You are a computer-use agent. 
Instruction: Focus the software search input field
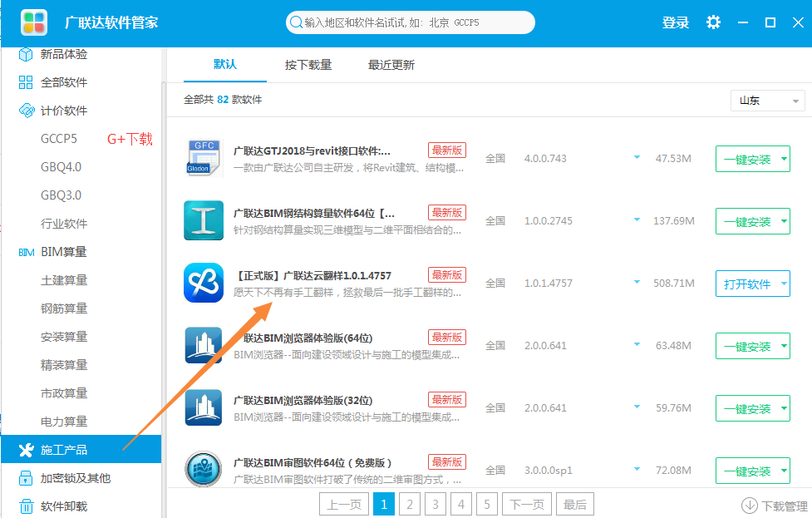[410, 22]
